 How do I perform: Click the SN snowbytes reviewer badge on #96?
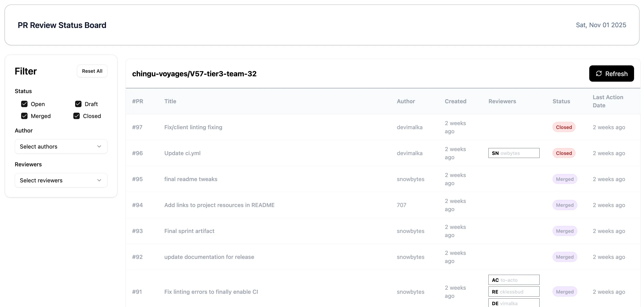[x=514, y=153]
